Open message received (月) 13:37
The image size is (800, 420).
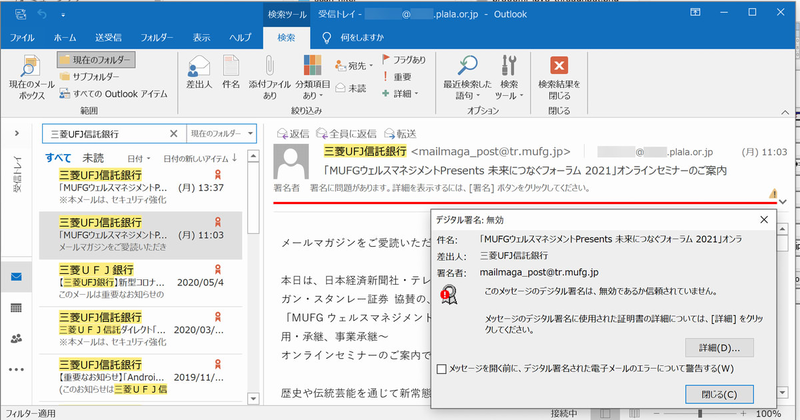tap(141, 187)
